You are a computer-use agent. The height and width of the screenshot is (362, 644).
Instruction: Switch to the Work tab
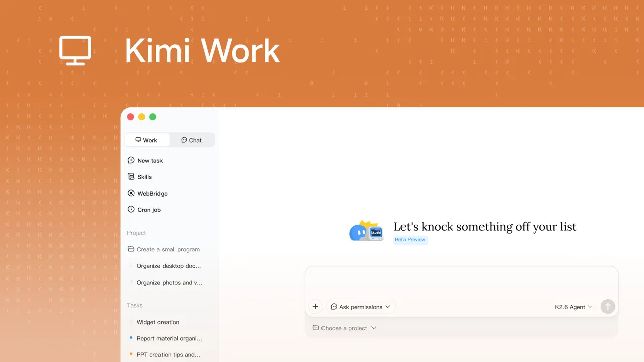[x=147, y=140]
